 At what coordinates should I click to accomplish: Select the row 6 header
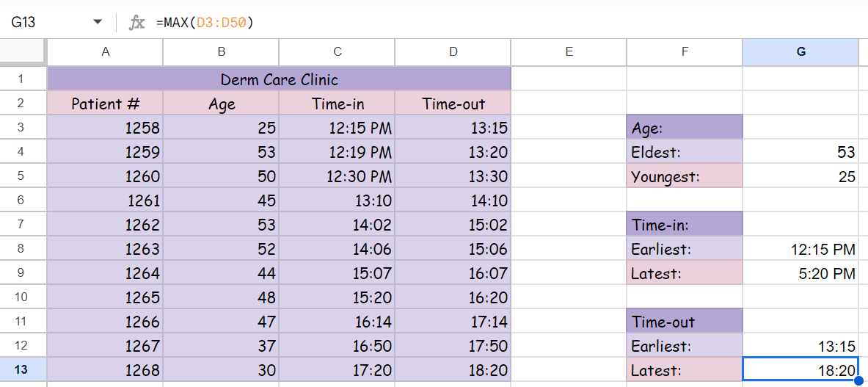click(x=21, y=200)
